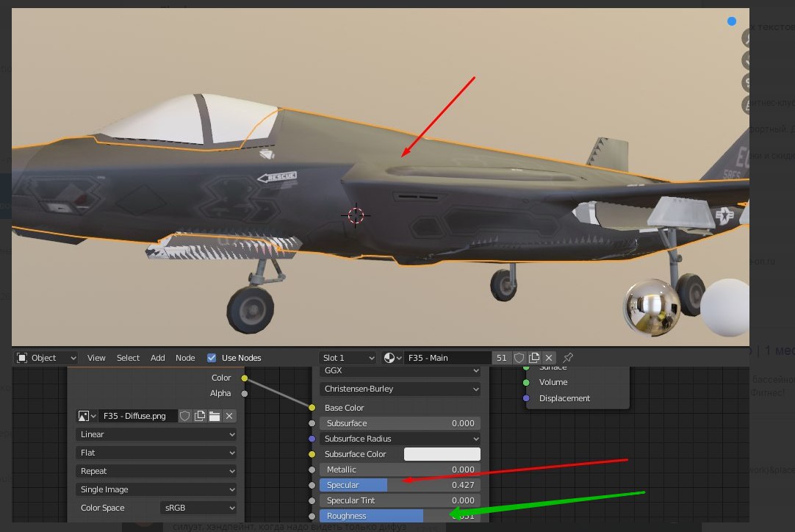Browse images with the image icon dropdown
795x532 pixels.
click(x=87, y=417)
